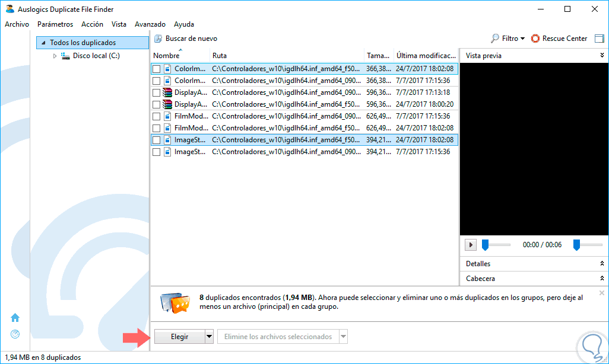Click the black video preview area
Image resolution: width=609 pixels, height=364 pixels.
coord(534,149)
